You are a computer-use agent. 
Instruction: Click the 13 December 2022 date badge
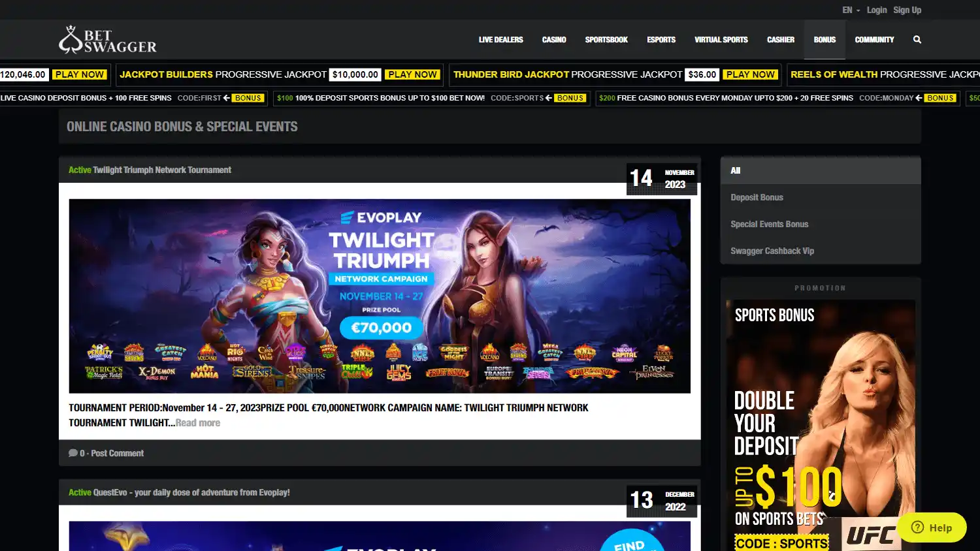click(662, 501)
